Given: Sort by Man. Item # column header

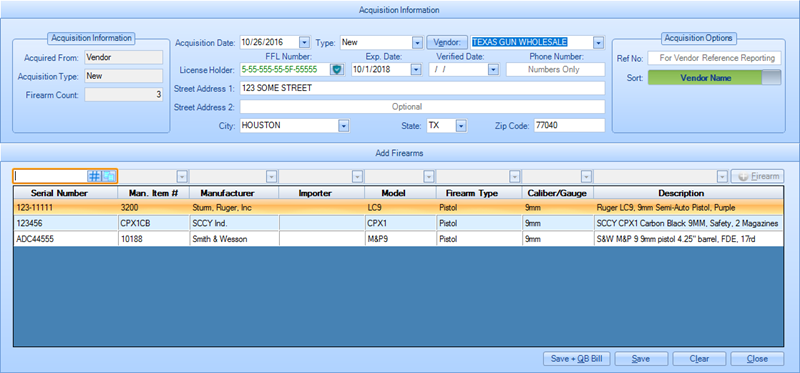Looking at the screenshot, I should 153,193.
